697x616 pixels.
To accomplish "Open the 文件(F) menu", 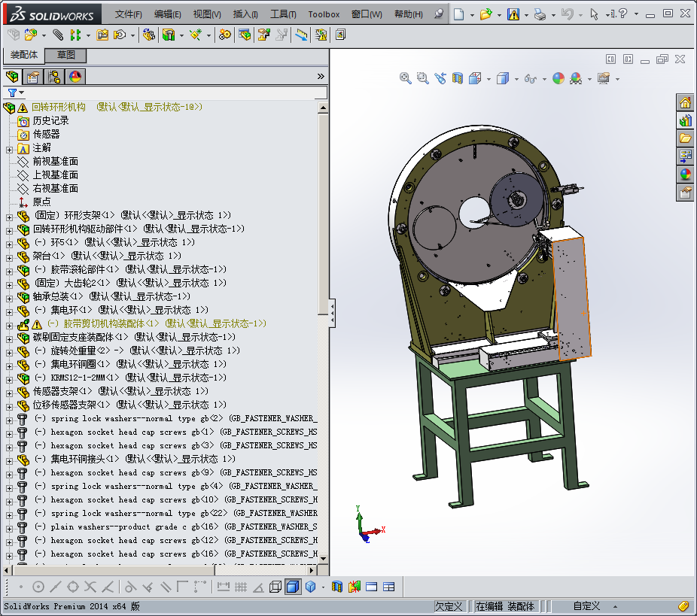I will click(128, 14).
